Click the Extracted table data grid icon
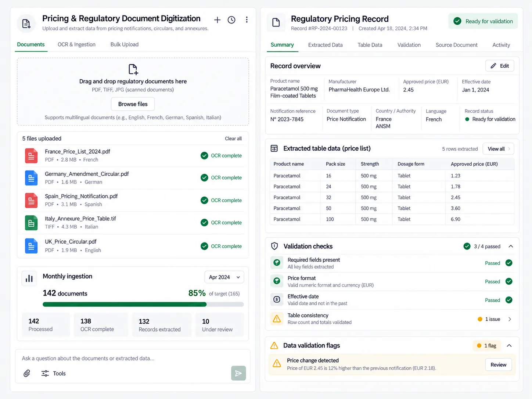The height and width of the screenshot is (399, 532). pyautogui.click(x=274, y=148)
